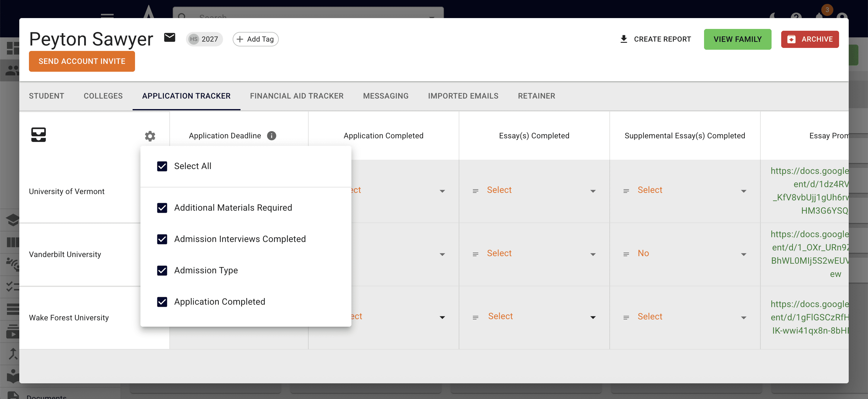Uncheck Additional Materials Required column
Viewport: 868px width, 399px height.
point(162,208)
